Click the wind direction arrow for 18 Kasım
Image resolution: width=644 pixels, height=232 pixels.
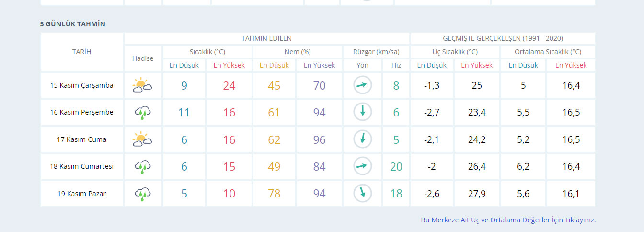coord(362,166)
